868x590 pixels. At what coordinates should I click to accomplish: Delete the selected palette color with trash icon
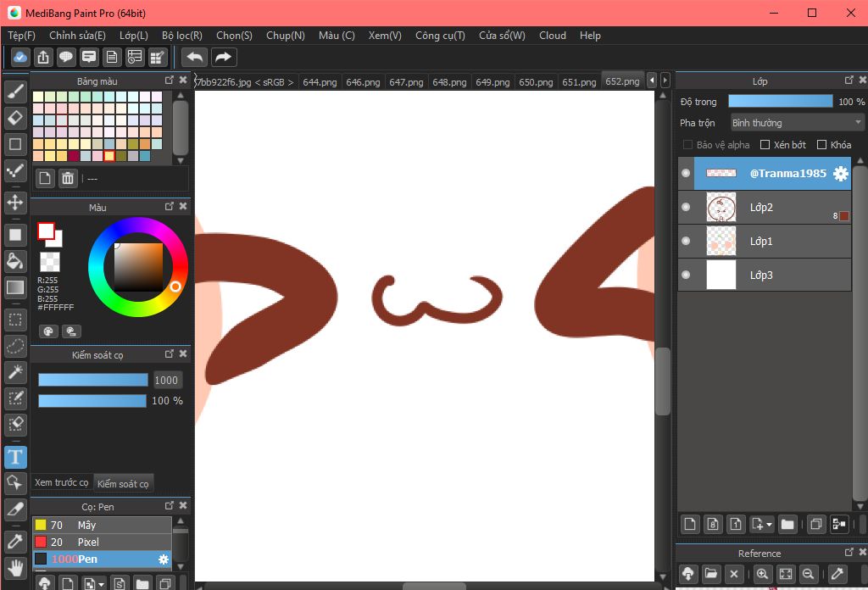pos(68,178)
